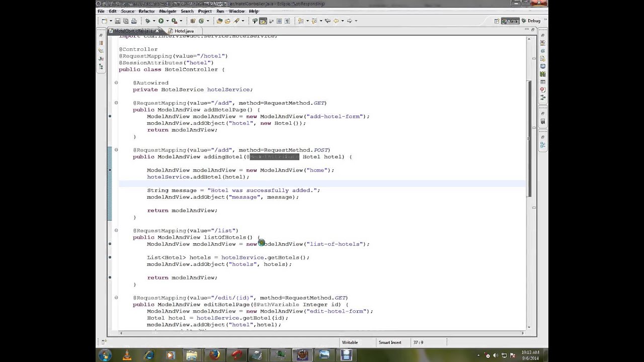Toggle Mark Occurrences in the toolbar
644x362 pixels.
click(x=263, y=21)
